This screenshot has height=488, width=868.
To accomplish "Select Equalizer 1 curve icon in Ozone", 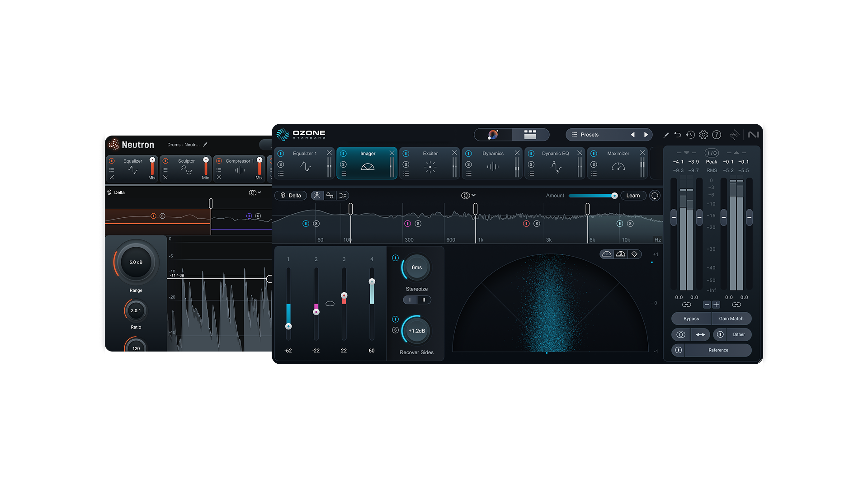I will (x=305, y=167).
